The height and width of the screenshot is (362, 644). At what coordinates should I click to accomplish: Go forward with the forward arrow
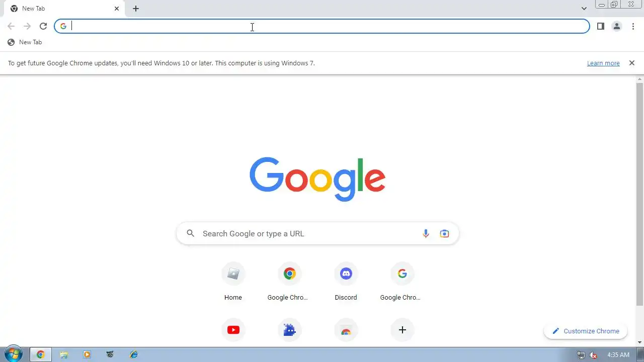(x=27, y=26)
